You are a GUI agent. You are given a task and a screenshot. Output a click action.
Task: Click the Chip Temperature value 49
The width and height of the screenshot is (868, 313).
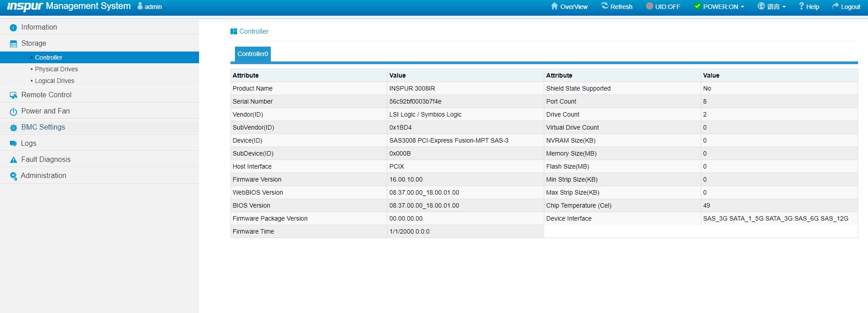click(707, 205)
